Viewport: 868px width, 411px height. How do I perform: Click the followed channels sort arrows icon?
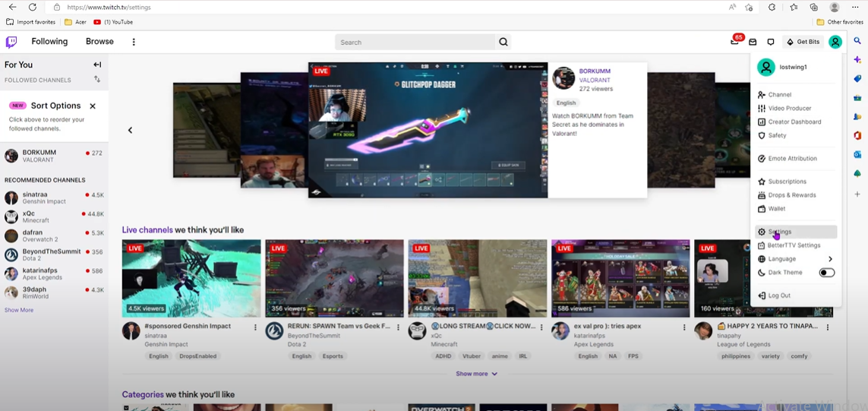tap(97, 80)
